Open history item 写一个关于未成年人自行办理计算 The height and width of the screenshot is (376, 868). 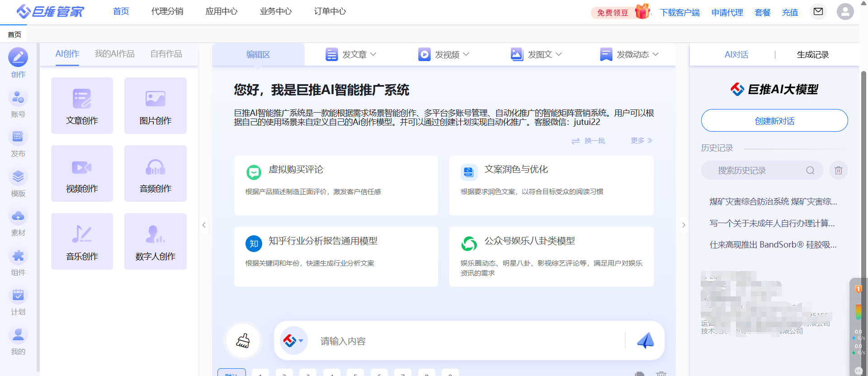[772, 223]
